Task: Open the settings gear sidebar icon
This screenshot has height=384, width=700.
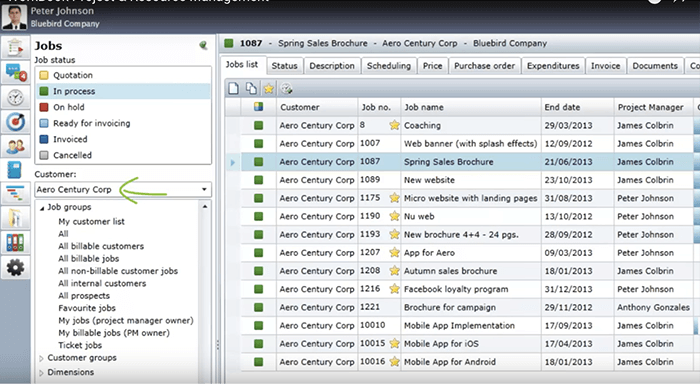Action: [x=15, y=267]
